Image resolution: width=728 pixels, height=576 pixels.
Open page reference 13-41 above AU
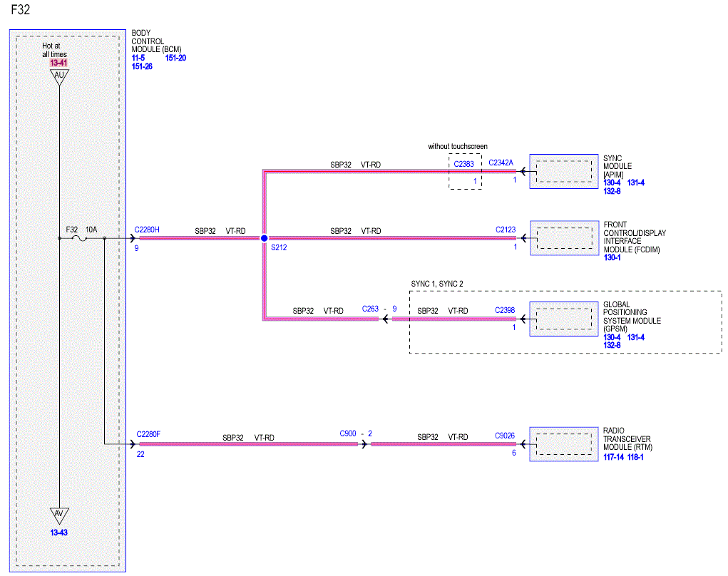59,63
